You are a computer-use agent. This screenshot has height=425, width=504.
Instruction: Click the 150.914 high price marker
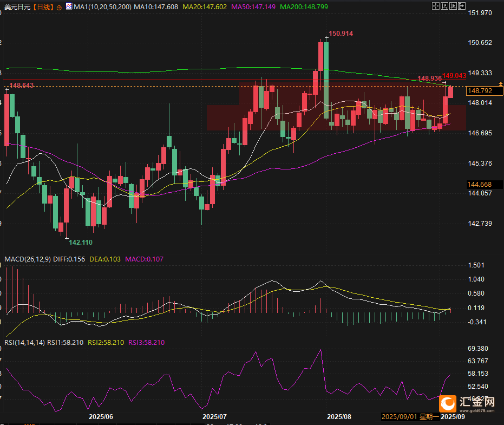(x=341, y=34)
